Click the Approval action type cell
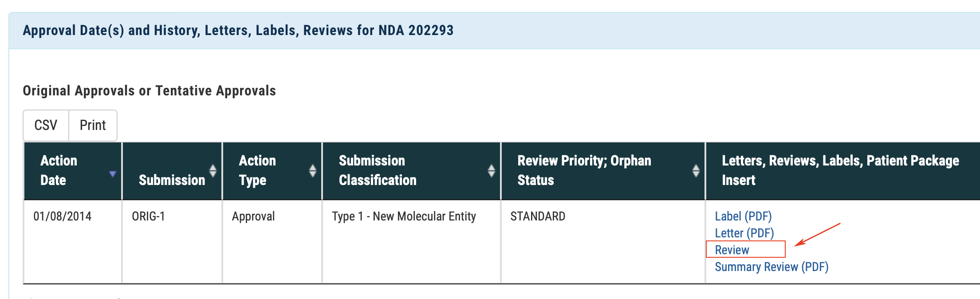The height and width of the screenshot is (299, 980). [x=253, y=216]
